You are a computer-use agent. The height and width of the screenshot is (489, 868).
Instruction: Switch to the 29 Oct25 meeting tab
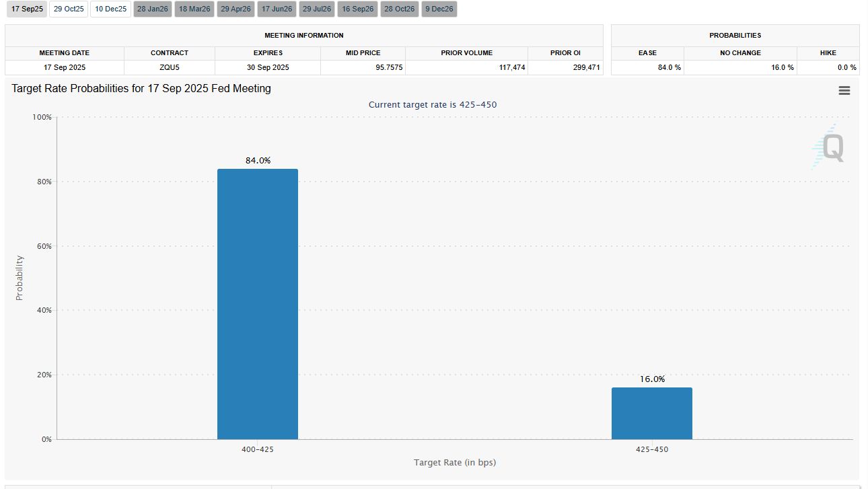[69, 9]
